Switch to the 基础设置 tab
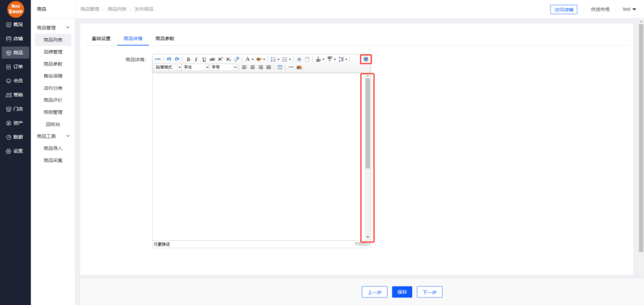 [x=101, y=39]
